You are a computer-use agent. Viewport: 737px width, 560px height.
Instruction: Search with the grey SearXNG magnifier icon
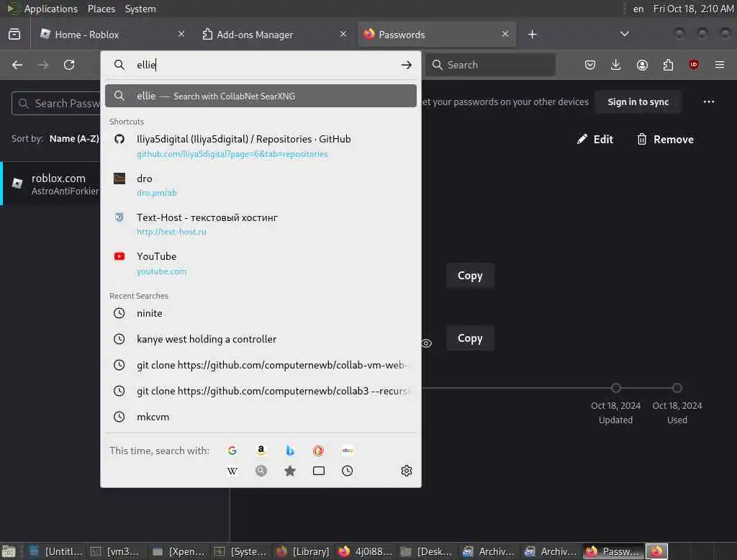261,471
